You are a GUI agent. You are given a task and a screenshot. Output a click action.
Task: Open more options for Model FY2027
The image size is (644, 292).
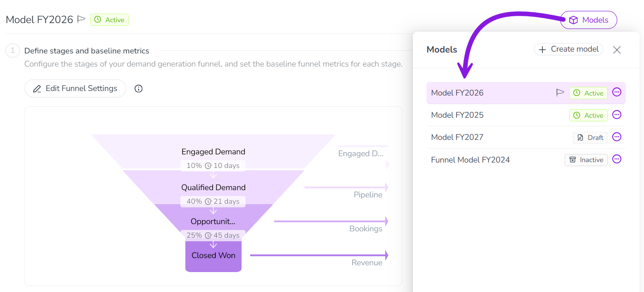[x=617, y=137]
